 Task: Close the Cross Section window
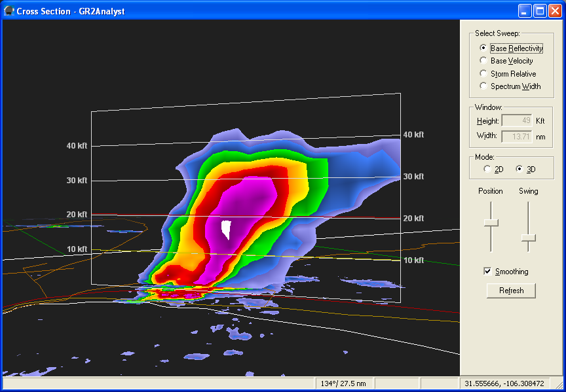coord(555,10)
